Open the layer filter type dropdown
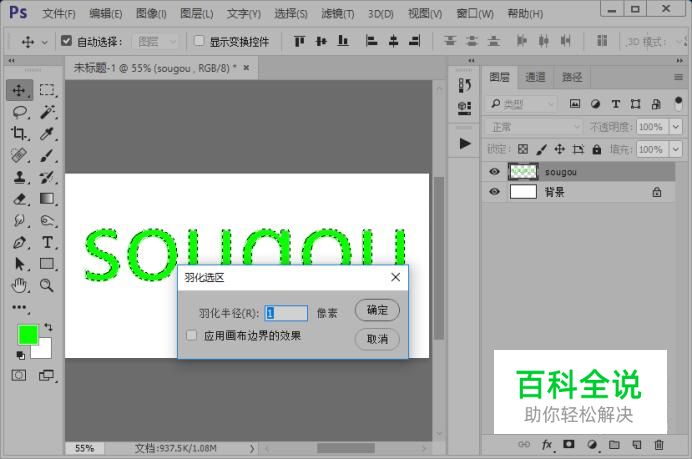This screenshot has height=459, width=692. 522,104
